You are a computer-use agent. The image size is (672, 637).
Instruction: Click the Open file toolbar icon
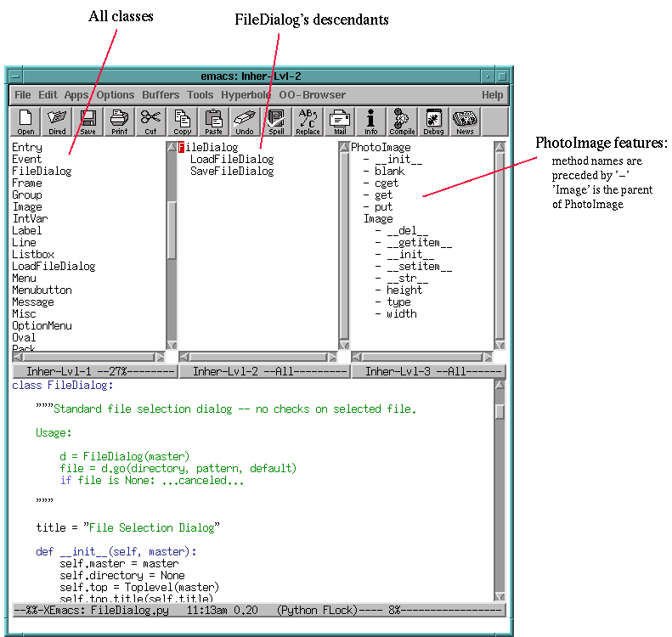[x=26, y=122]
